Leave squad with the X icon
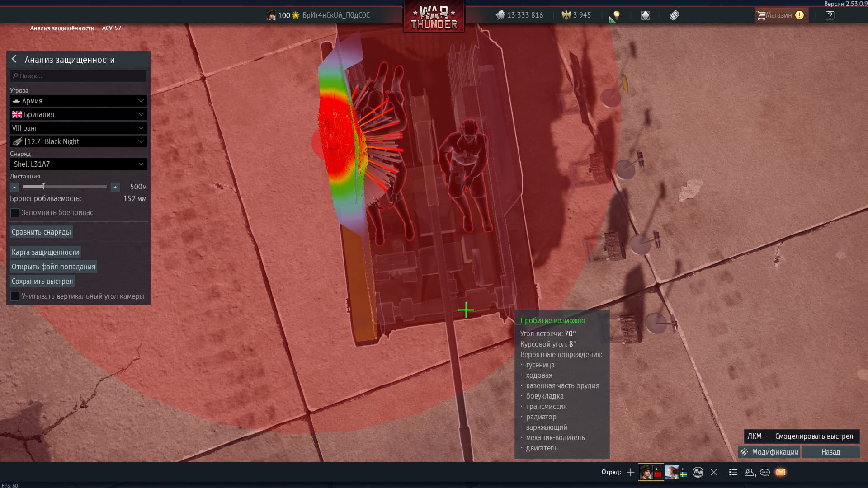Image resolution: width=868 pixels, height=488 pixels. point(714,472)
